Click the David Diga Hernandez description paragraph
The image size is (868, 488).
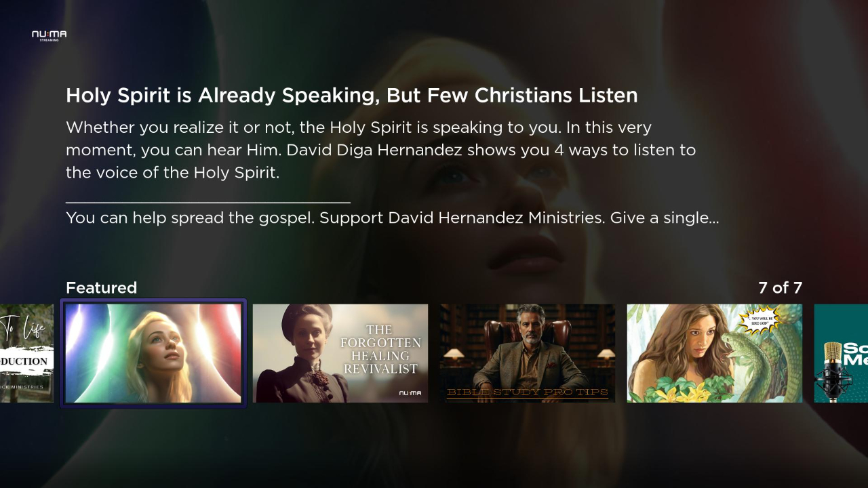tap(380, 150)
